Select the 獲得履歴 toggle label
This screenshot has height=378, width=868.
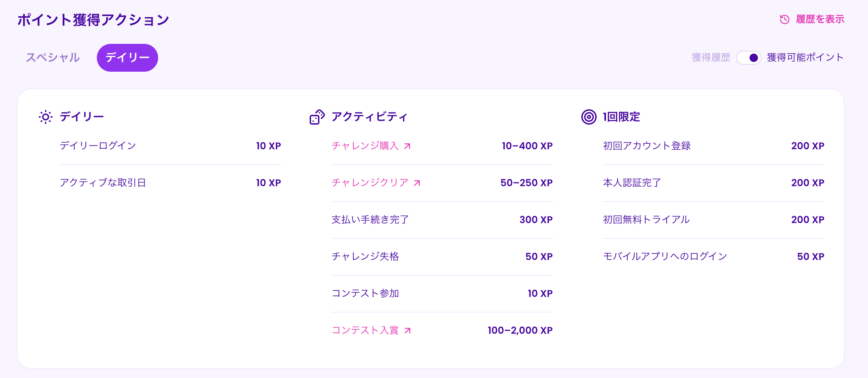711,57
